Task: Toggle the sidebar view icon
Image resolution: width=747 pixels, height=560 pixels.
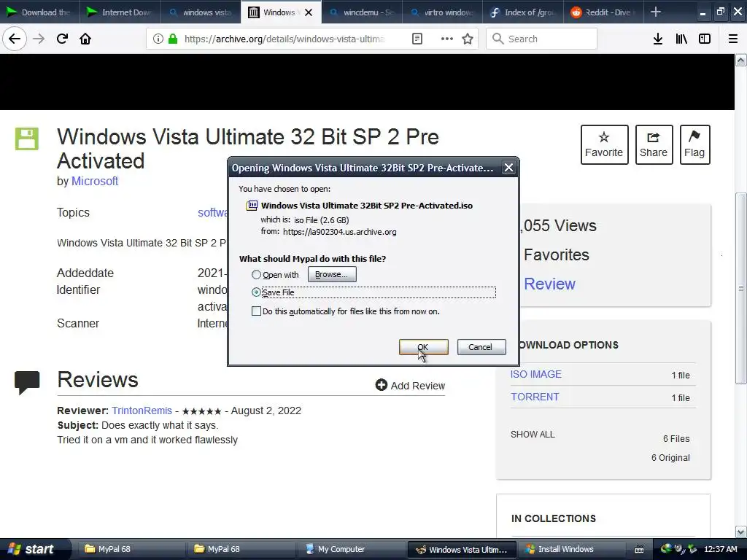Action: [705, 39]
